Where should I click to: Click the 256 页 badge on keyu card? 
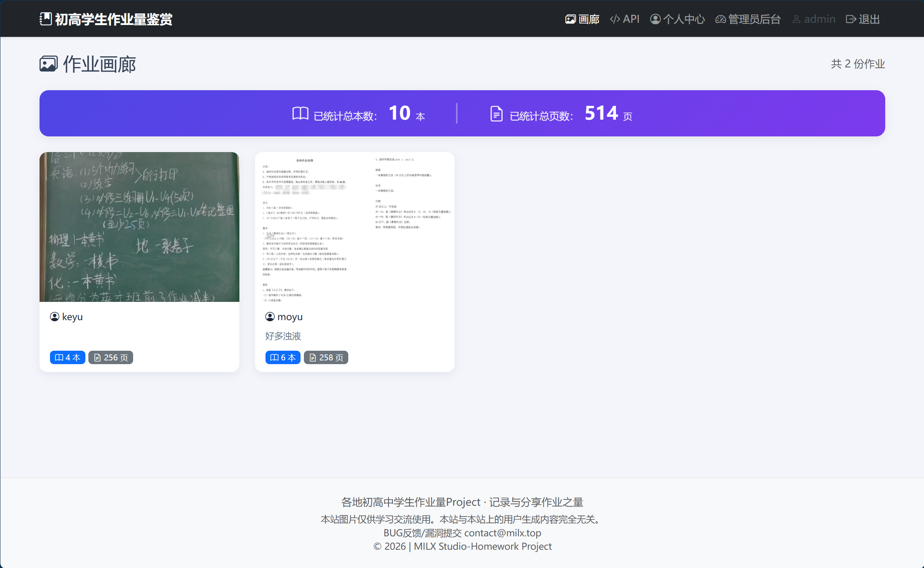click(x=111, y=357)
